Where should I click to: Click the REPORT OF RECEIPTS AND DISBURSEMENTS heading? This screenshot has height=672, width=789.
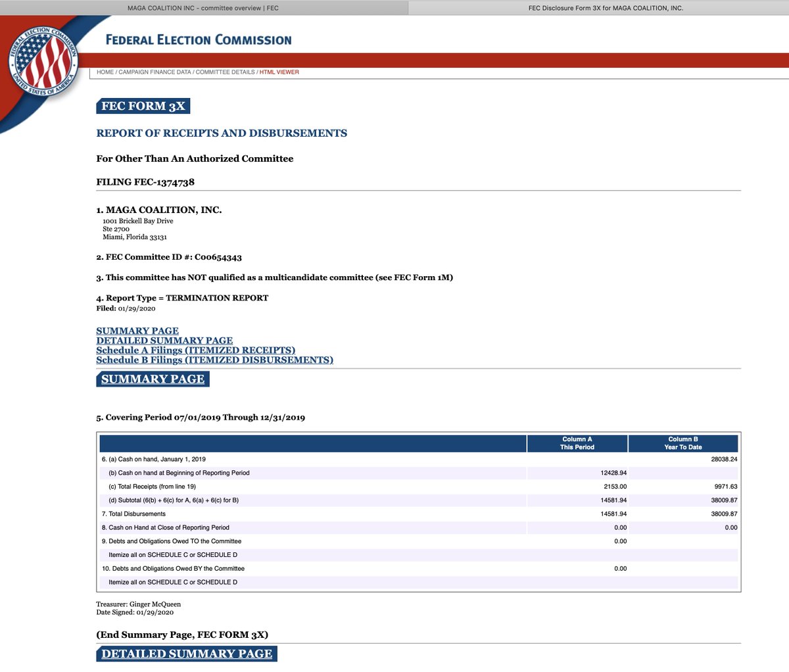[222, 133]
